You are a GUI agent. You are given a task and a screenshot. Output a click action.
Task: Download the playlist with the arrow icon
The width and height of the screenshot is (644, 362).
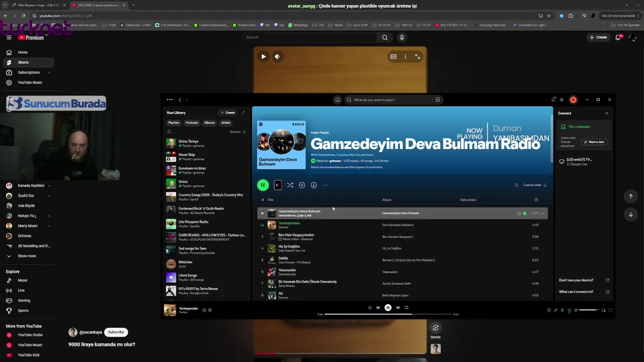click(313, 185)
